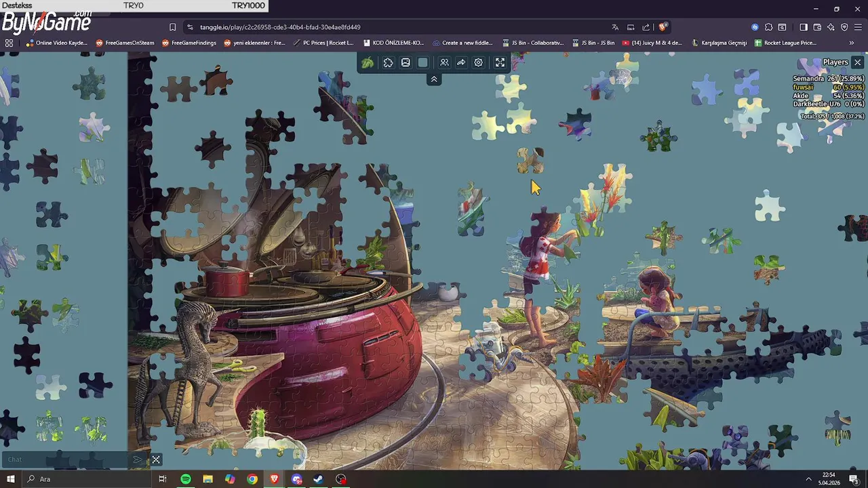Open yeni eklenenler bookmark
Screen dimensions: 868x488
255,43
